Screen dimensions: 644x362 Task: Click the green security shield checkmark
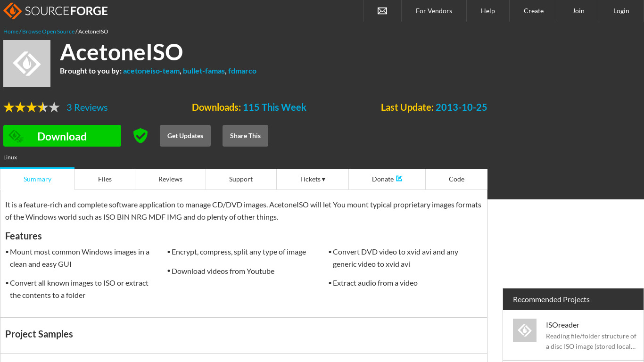click(140, 136)
